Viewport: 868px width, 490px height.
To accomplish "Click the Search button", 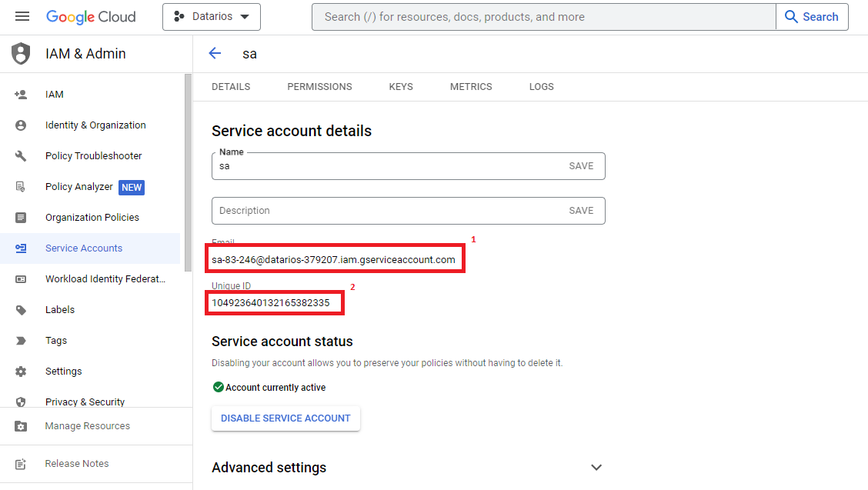I will 812,17.
